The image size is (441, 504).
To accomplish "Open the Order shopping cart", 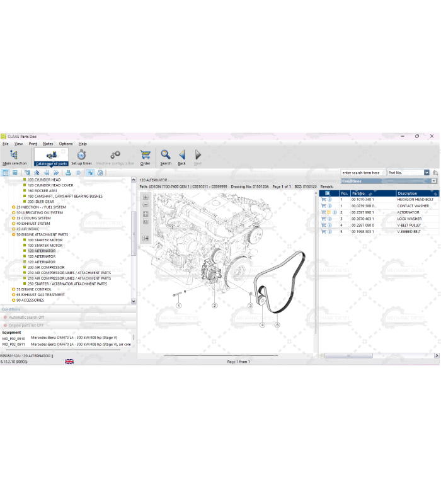I will (x=146, y=155).
